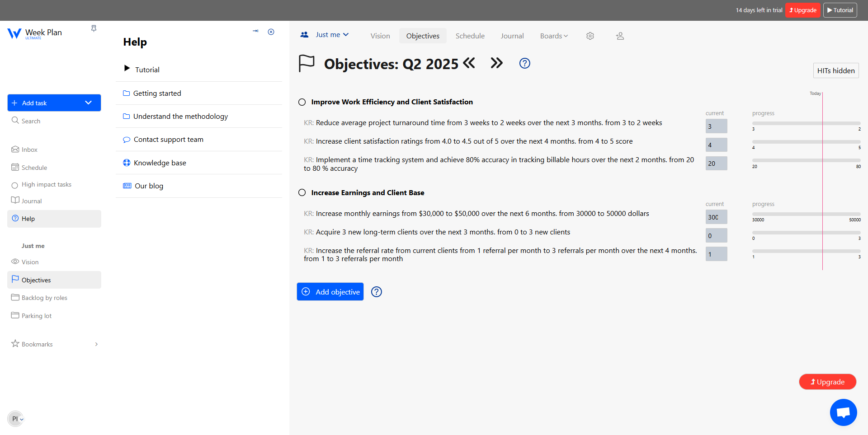Viewport: 868px width, 435px height.
Task: Expand the Bookmarks chevron
Action: point(96,344)
